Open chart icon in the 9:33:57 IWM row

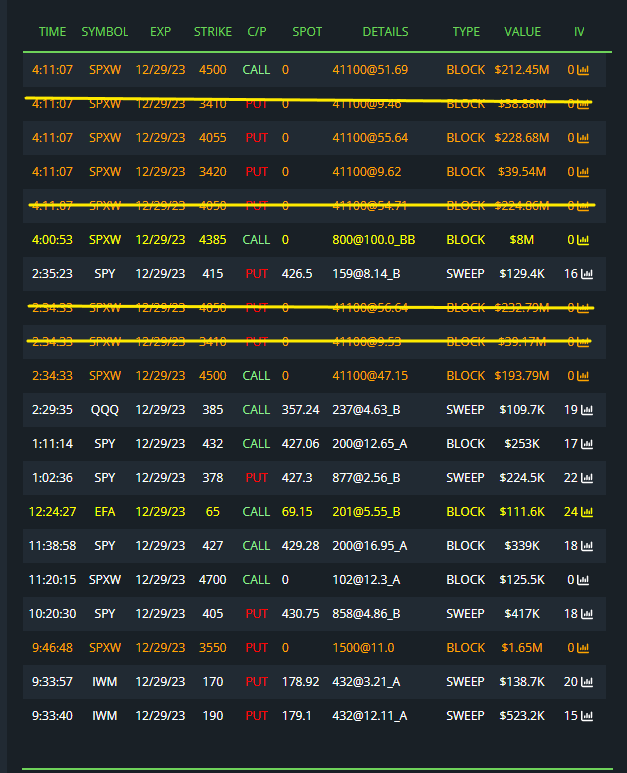pyautogui.click(x=587, y=682)
